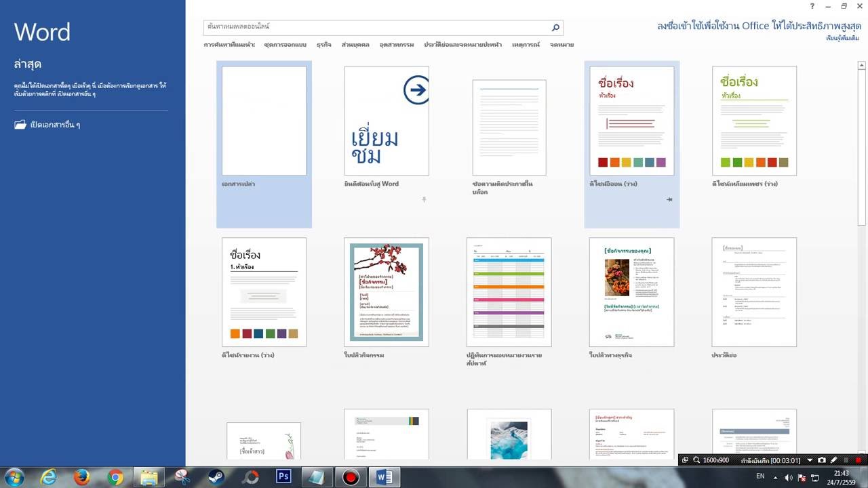Click the template list vertical scrollbar thumb

pyautogui.click(x=862, y=148)
